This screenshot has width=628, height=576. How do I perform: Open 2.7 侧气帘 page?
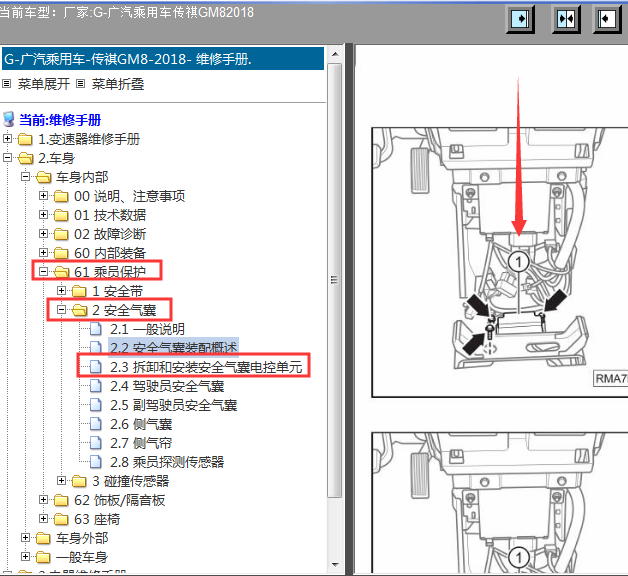click(x=141, y=443)
